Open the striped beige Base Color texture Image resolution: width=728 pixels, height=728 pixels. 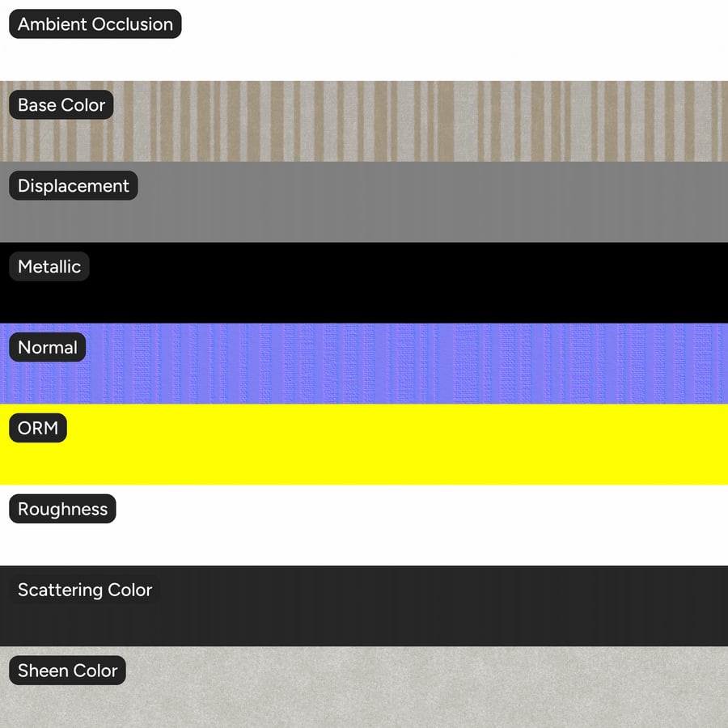(364, 121)
